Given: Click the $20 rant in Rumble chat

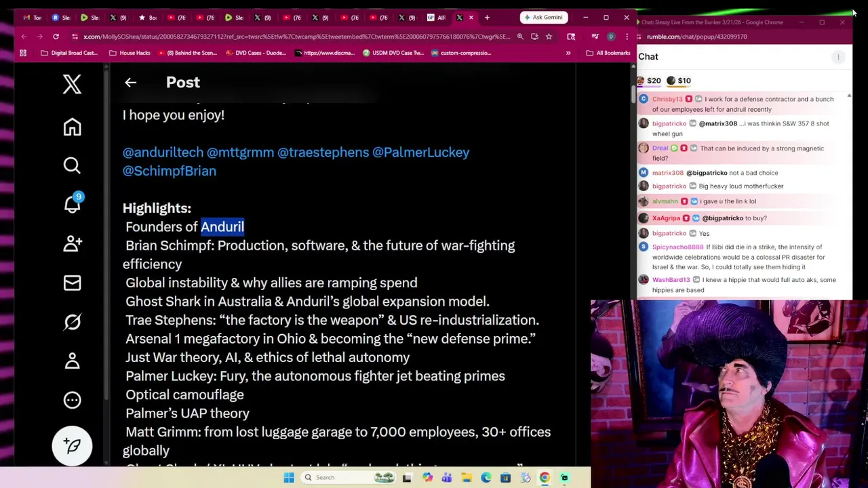Looking at the screenshot, I should (648, 81).
